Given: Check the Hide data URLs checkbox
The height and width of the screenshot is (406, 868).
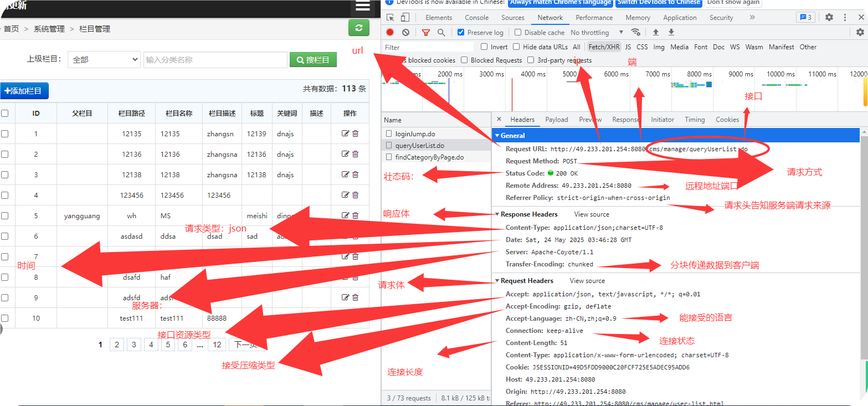Looking at the screenshot, I should (516, 47).
